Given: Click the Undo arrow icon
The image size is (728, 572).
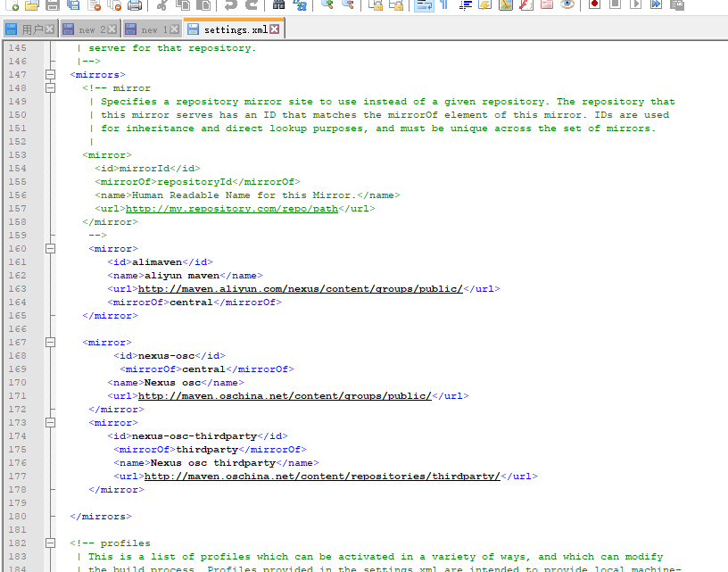Looking at the screenshot, I should point(231,4).
